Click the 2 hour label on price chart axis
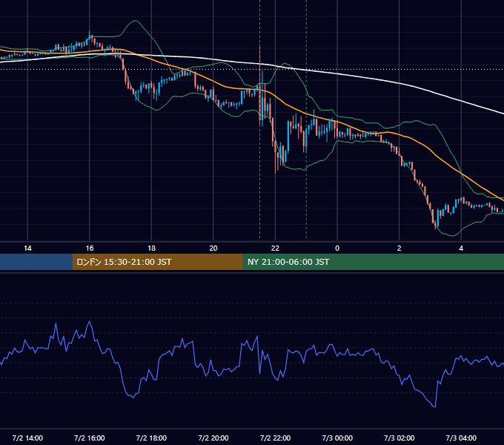Image resolution: width=504 pixels, height=445 pixels. pos(399,248)
